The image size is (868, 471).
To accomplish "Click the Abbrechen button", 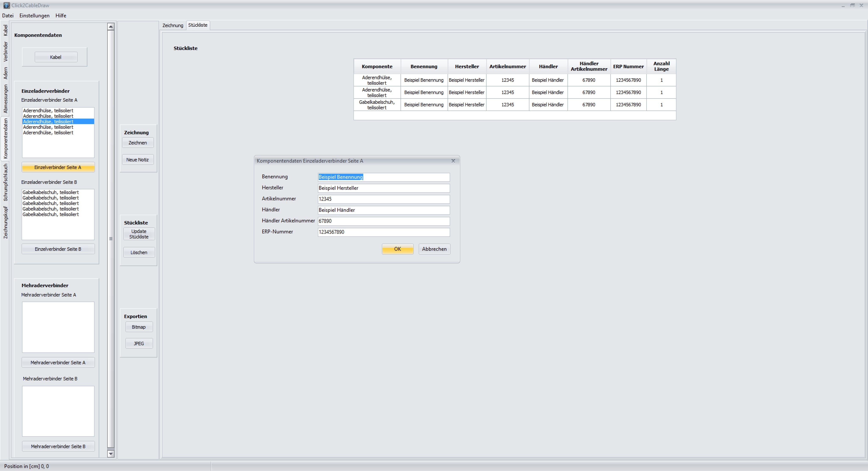I will pyautogui.click(x=434, y=249).
